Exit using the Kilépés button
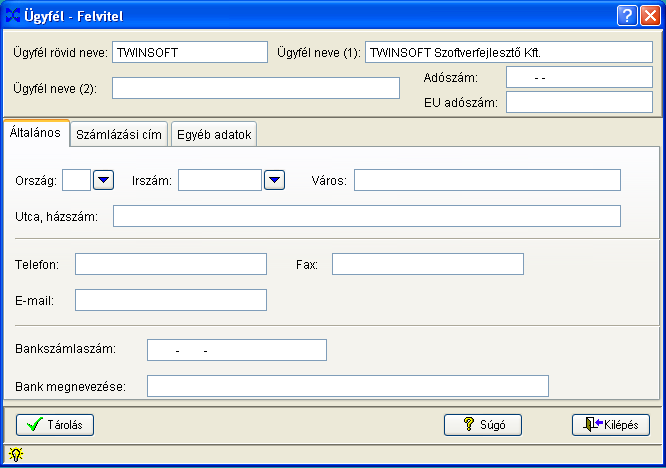 coord(611,425)
